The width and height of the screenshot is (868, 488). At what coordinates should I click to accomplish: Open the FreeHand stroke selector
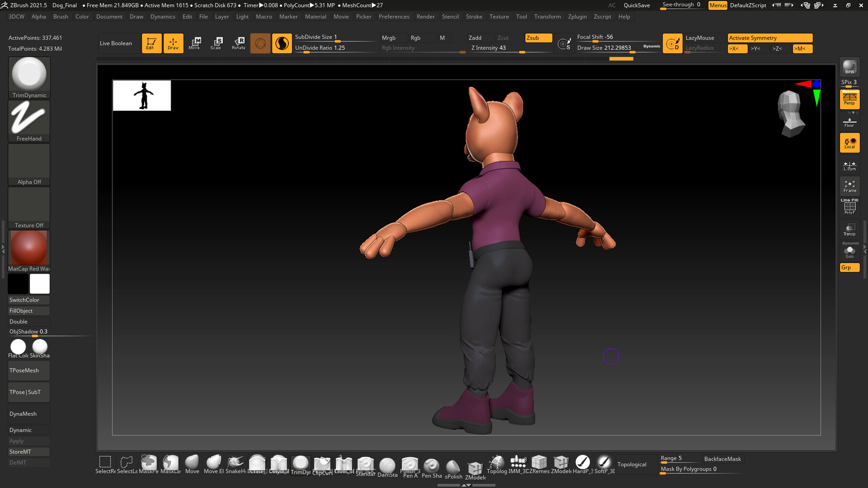tap(29, 121)
